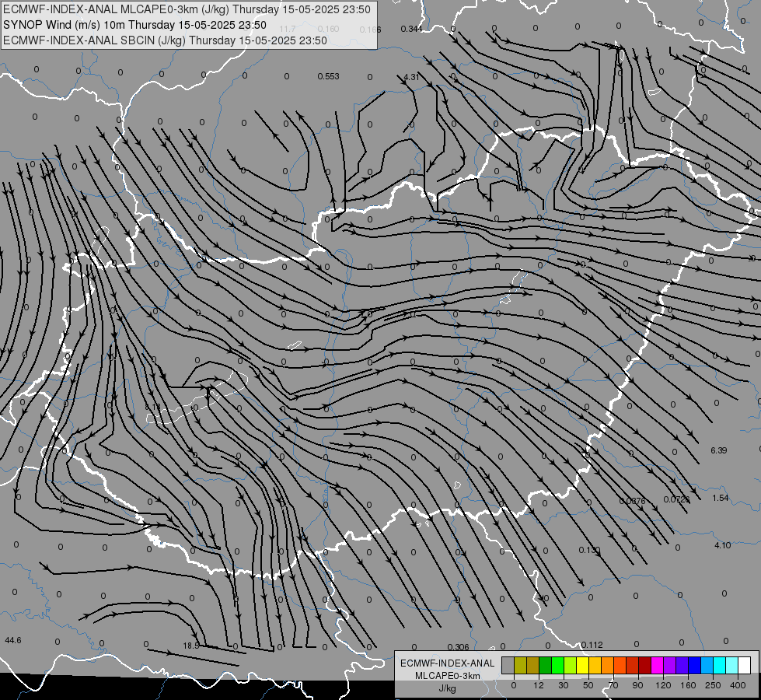Click the legend tick value 90

637,685
